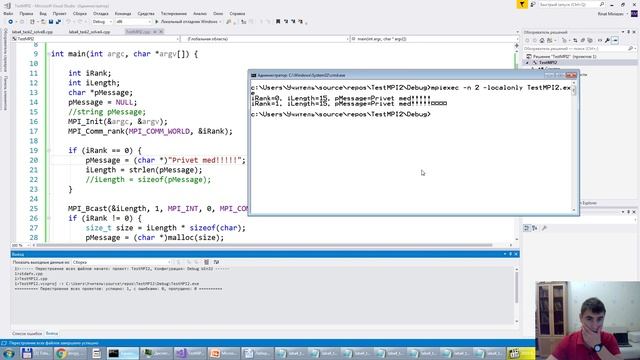
Task: Toggle Word Wrap in Output panel
Action: coord(216,262)
